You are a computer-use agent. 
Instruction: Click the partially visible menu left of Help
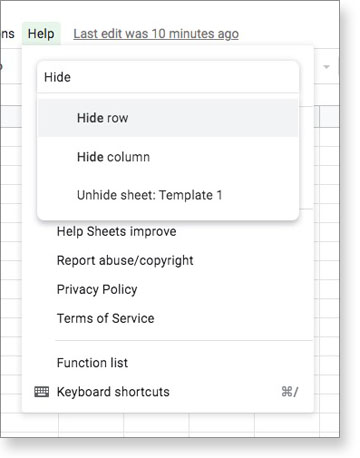click(x=7, y=34)
